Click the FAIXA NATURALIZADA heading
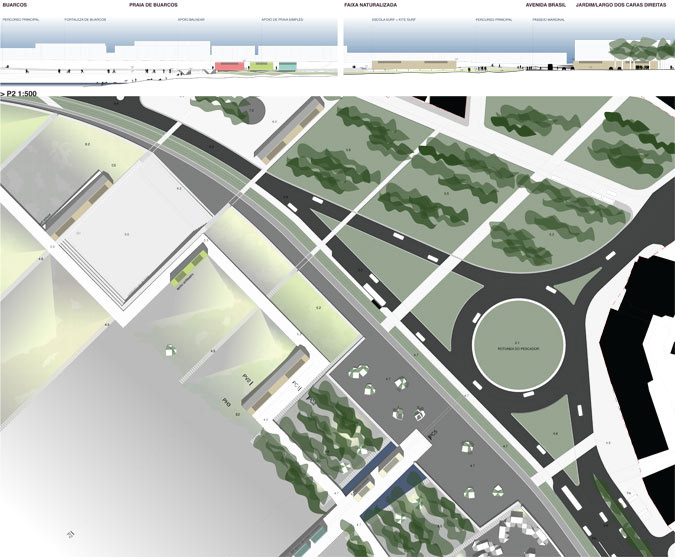Screen dimensions: 675x557 [x=371, y=5]
